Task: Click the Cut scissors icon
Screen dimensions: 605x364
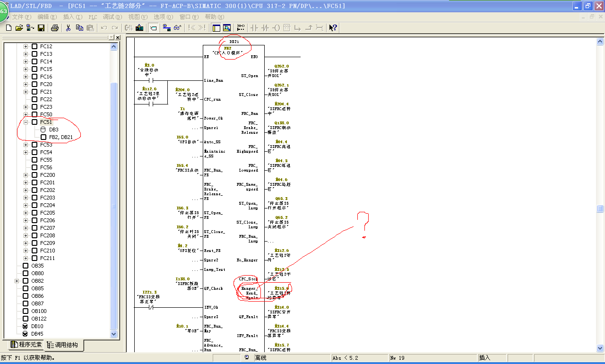Action: click(x=68, y=28)
